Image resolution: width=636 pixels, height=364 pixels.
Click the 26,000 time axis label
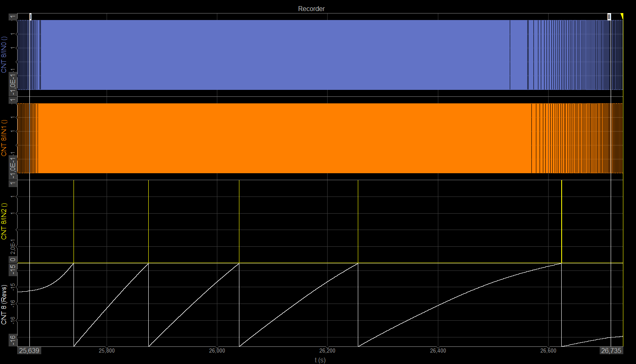pos(217,351)
